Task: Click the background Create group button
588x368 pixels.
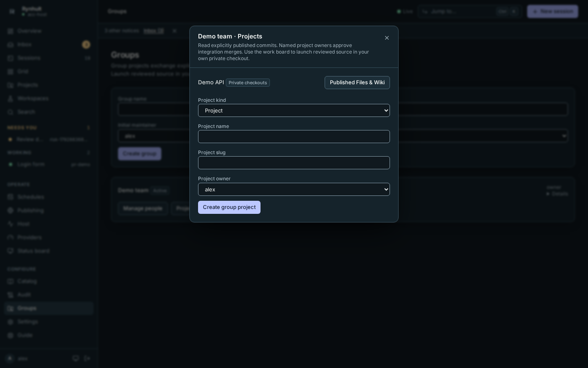Action: (x=140, y=154)
